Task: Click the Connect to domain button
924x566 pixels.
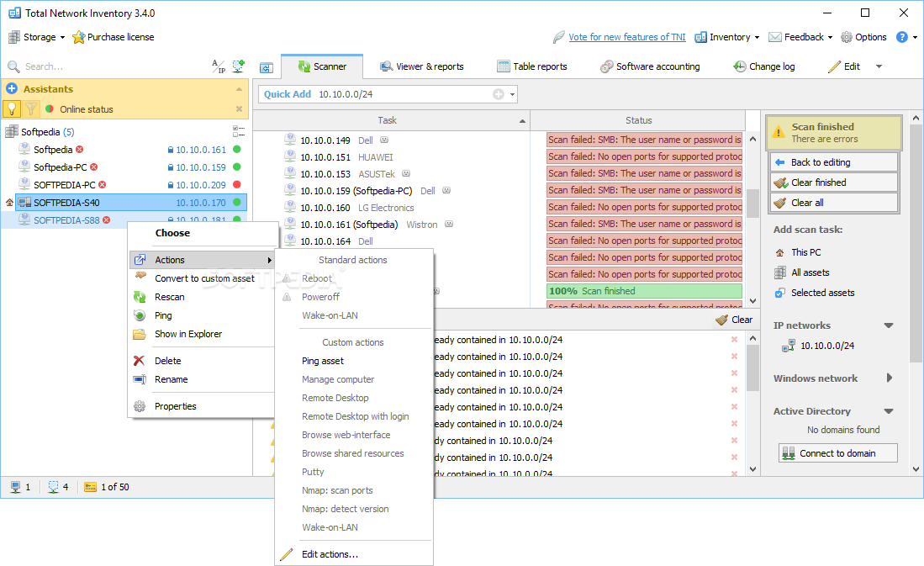Action: click(837, 453)
